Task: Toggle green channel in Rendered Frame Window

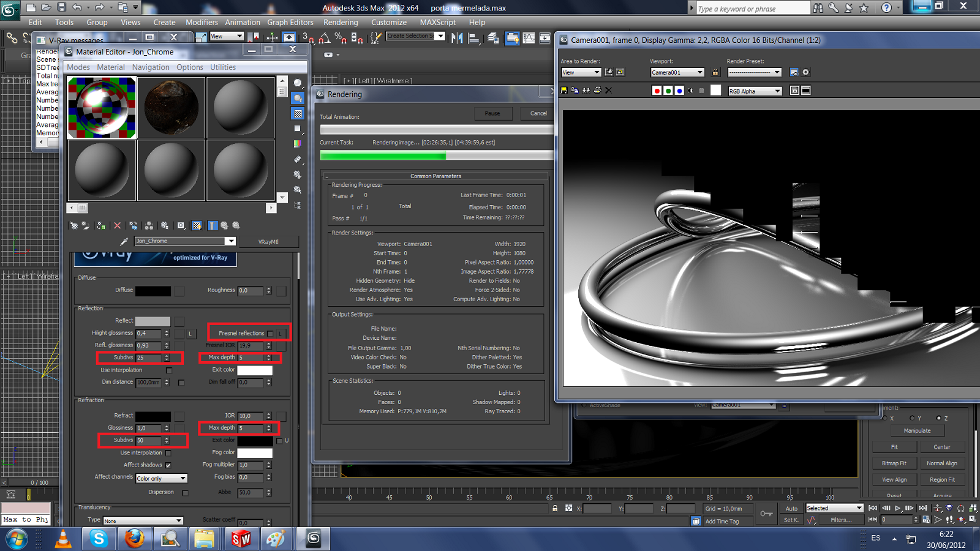Action: click(668, 91)
